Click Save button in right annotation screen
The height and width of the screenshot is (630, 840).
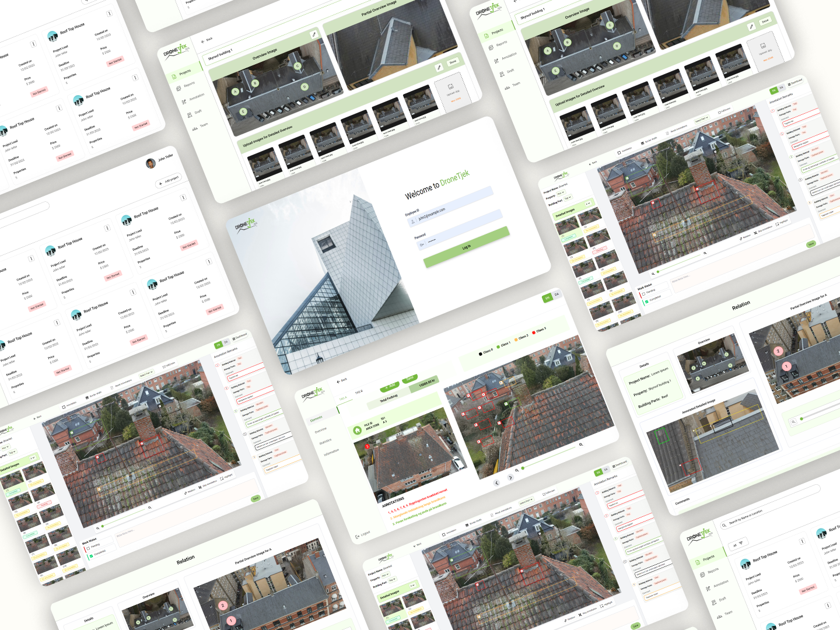pos(811,244)
